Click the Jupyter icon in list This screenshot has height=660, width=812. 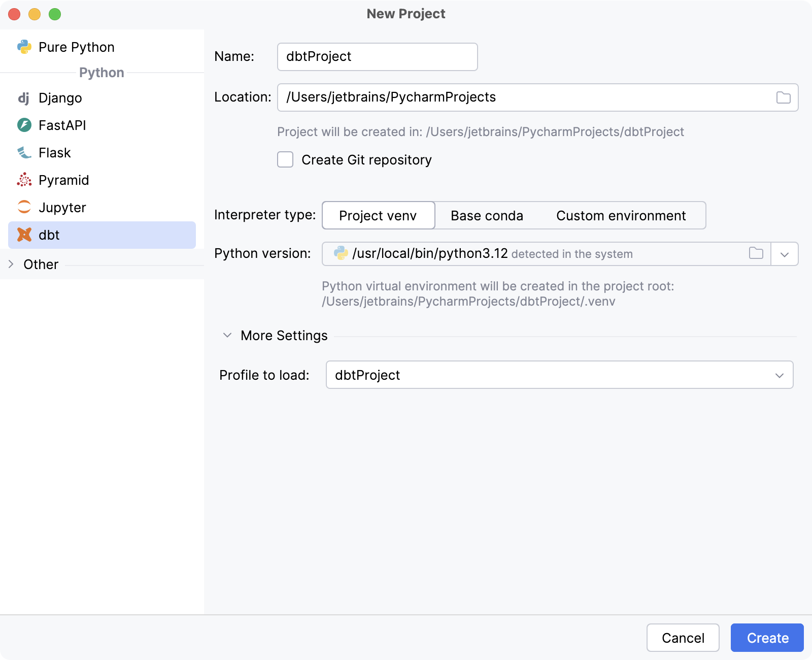(24, 208)
